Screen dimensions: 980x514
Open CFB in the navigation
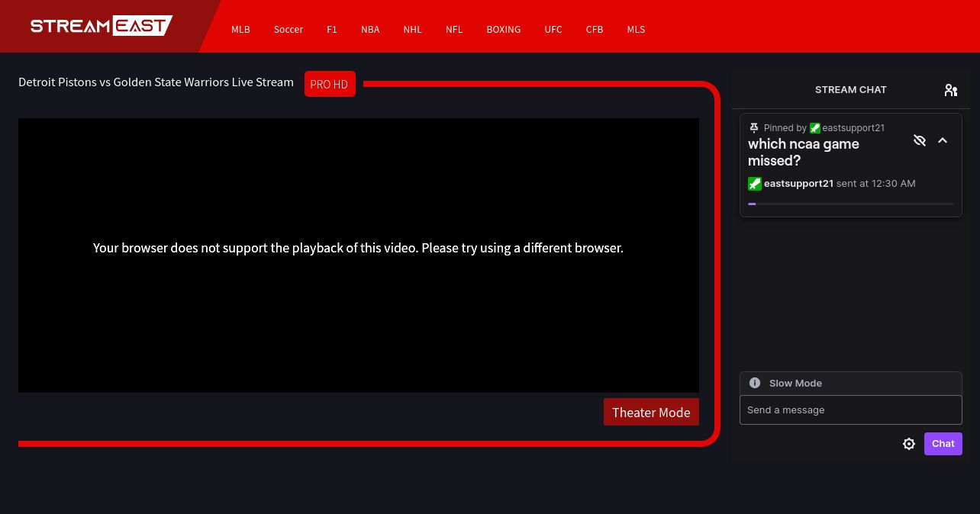point(595,30)
